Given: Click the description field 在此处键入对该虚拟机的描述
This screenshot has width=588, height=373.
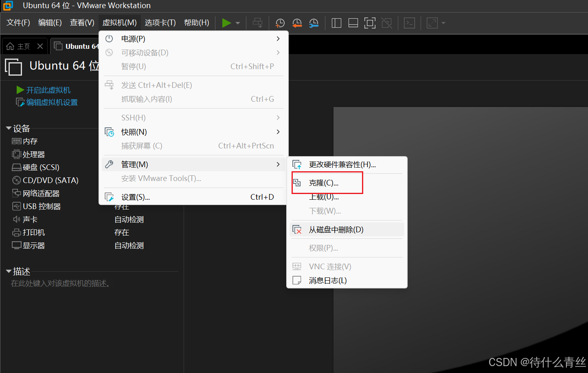Looking at the screenshot, I should 61,284.
